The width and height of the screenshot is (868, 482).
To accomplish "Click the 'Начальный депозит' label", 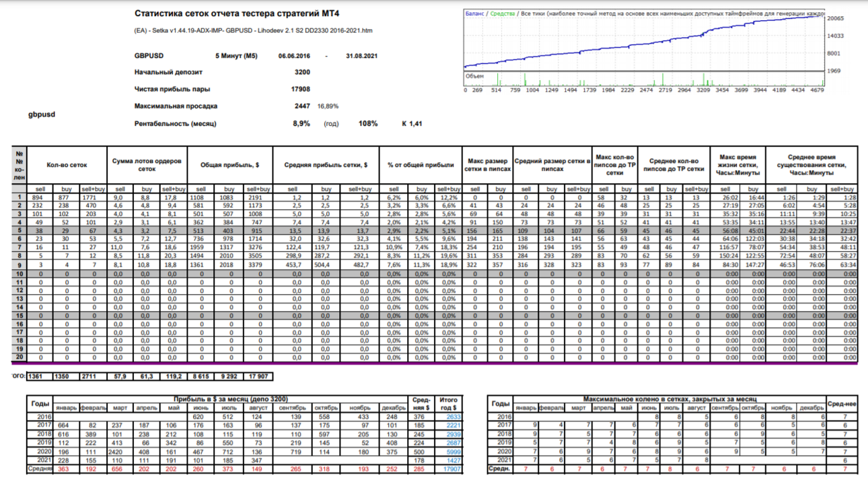I will pyautogui.click(x=169, y=72).
